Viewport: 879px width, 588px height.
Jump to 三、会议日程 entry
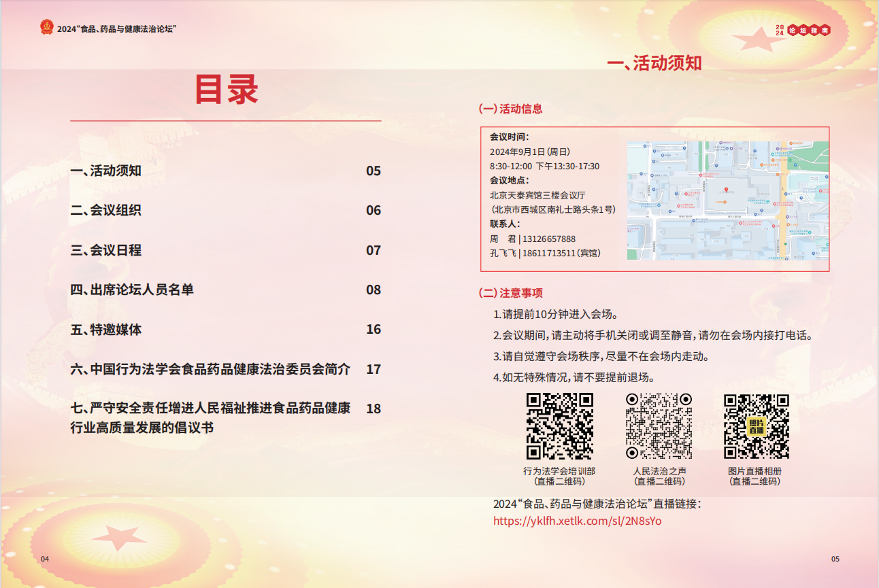point(106,250)
